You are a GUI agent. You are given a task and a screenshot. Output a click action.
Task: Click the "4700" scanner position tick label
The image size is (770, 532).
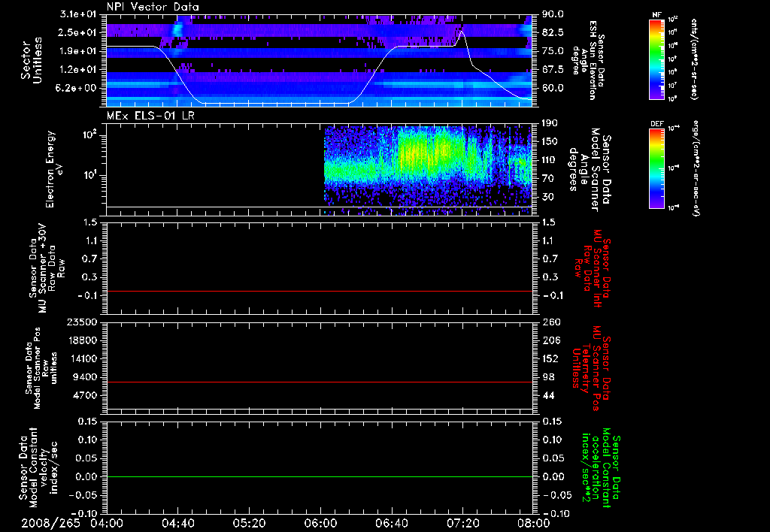tap(86, 395)
